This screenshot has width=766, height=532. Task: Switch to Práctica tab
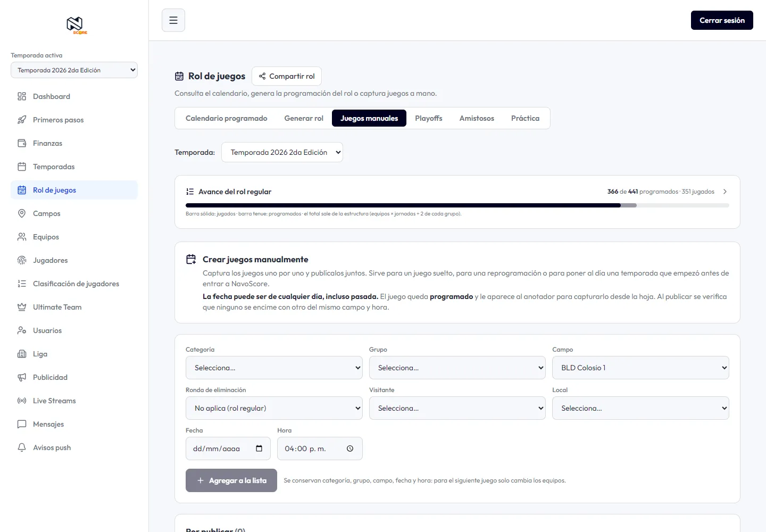click(525, 118)
